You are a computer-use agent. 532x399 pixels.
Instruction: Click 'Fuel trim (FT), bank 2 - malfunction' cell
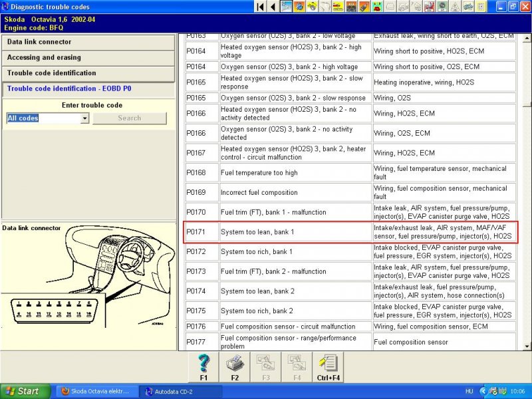tap(295, 271)
